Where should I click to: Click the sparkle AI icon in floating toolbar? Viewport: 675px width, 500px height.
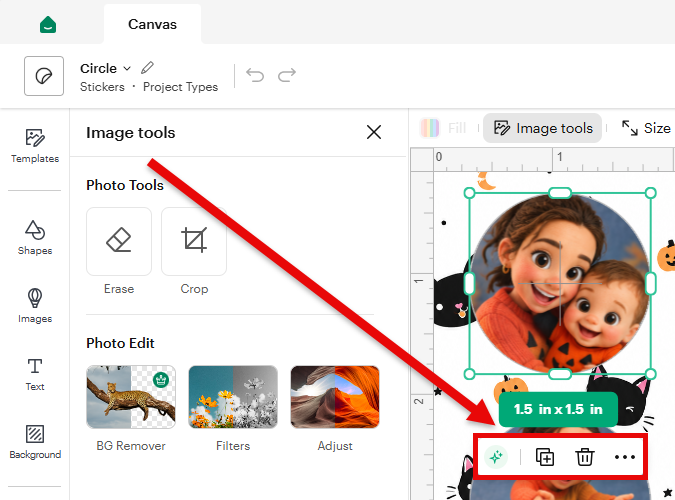[496, 457]
